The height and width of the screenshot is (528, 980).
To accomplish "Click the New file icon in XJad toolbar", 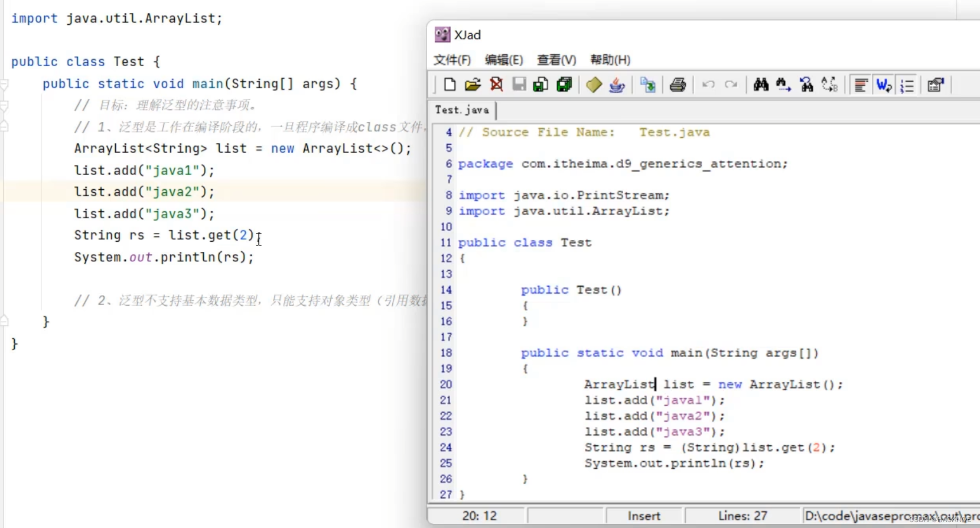I will pyautogui.click(x=450, y=85).
